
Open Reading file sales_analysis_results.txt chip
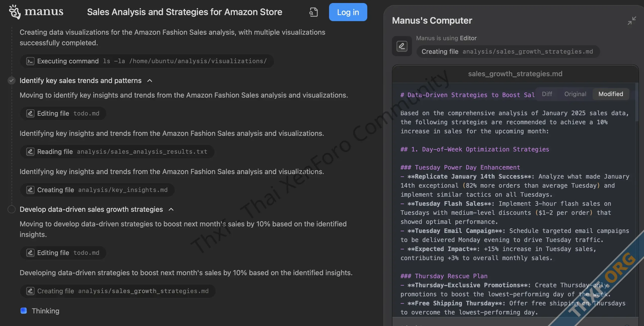pyautogui.click(x=117, y=152)
